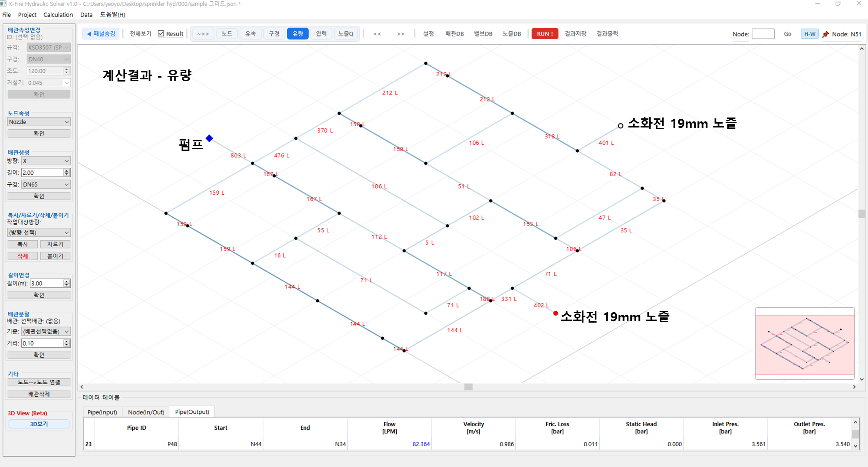
Task: Open the File menu
Action: click(x=7, y=14)
